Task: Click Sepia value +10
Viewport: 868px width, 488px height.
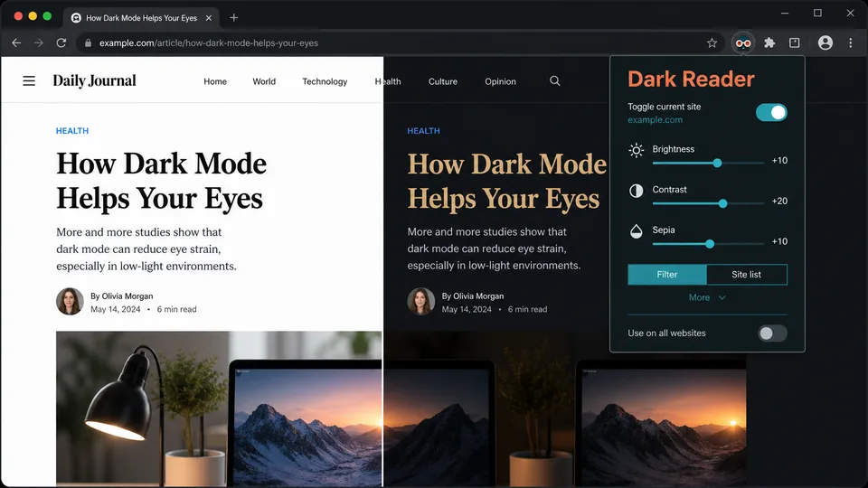Action: click(x=779, y=241)
